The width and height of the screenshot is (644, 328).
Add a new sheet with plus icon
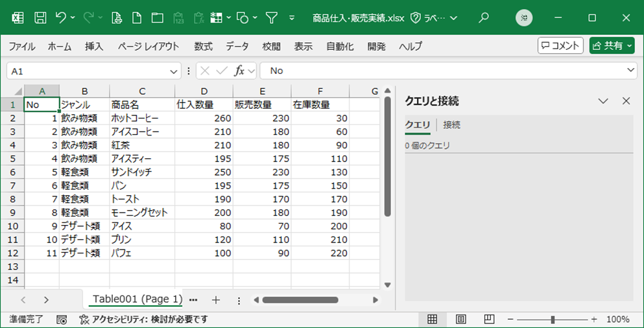coord(216,300)
